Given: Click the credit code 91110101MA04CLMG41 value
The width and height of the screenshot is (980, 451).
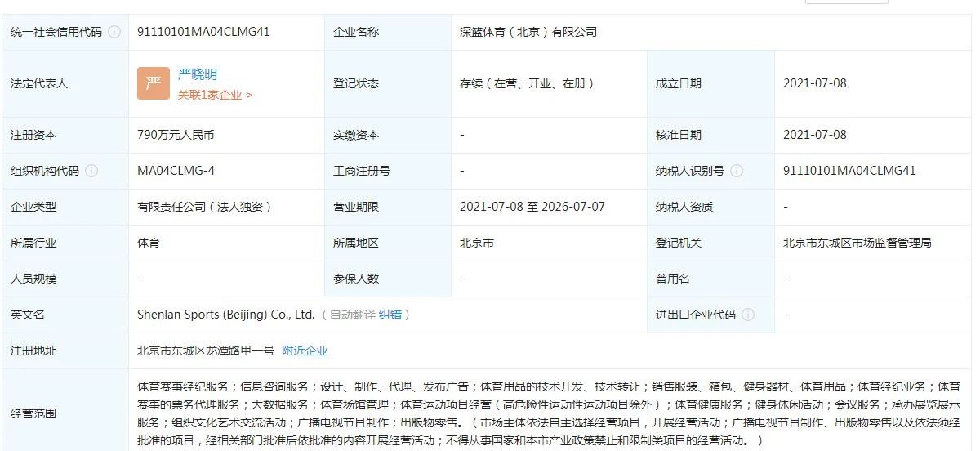Looking at the screenshot, I should (203, 32).
